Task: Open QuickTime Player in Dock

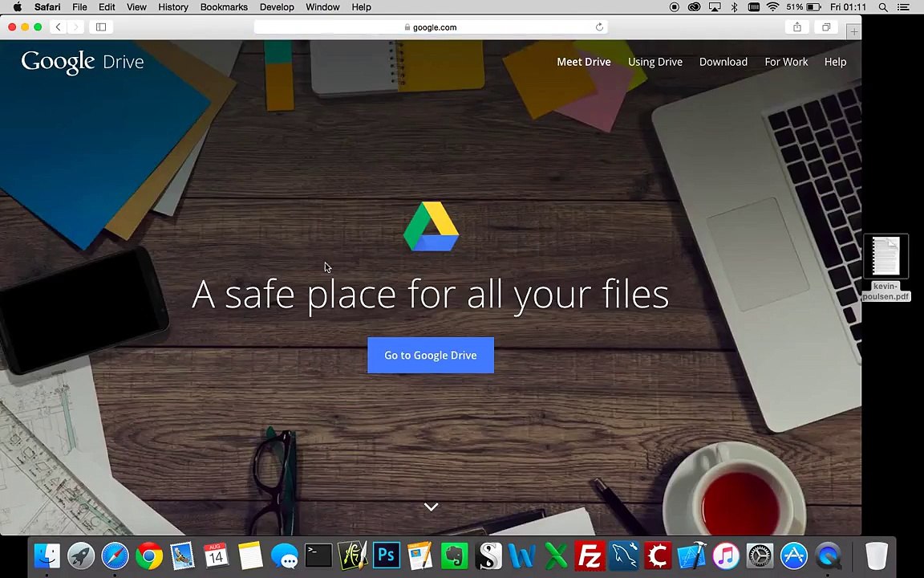Action: [828, 556]
